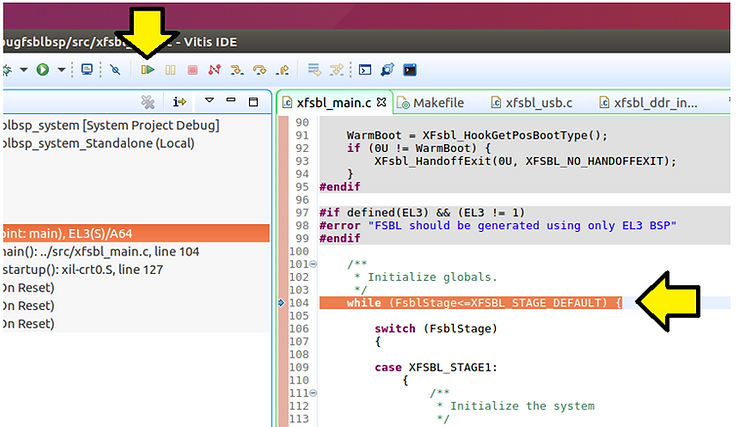Click the Resume debug button

[148, 70]
